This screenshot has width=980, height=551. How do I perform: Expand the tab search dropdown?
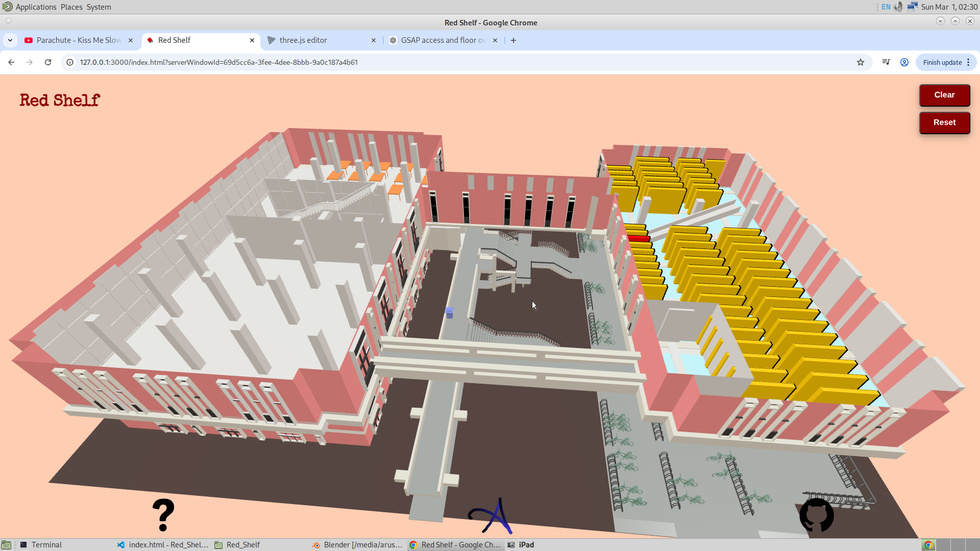(10, 40)
